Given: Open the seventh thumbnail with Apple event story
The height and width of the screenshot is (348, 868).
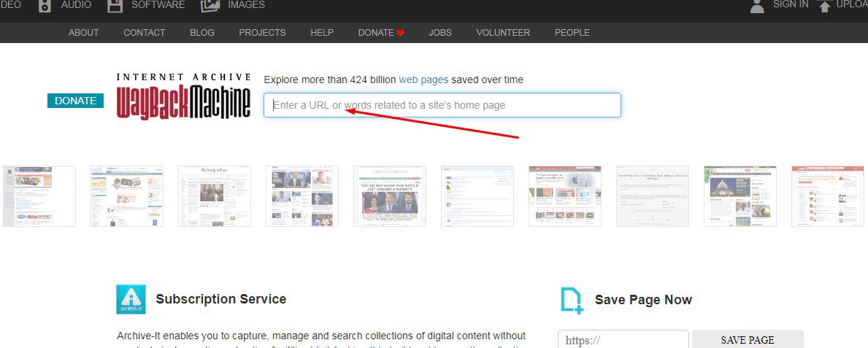Looking at the screenshot, I should [564, 196].
